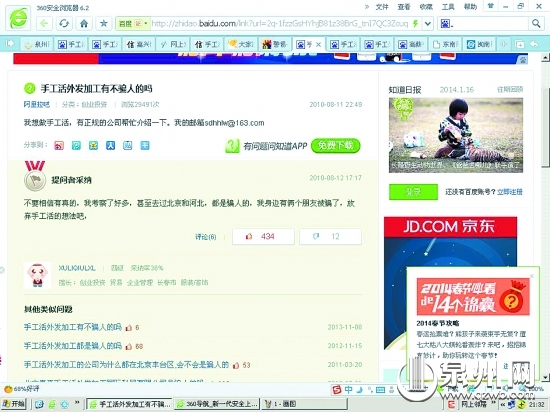Click the 68%好评 status bar icon
The width and height of the screenshot is (550, 412).
[x=21, y=389]
